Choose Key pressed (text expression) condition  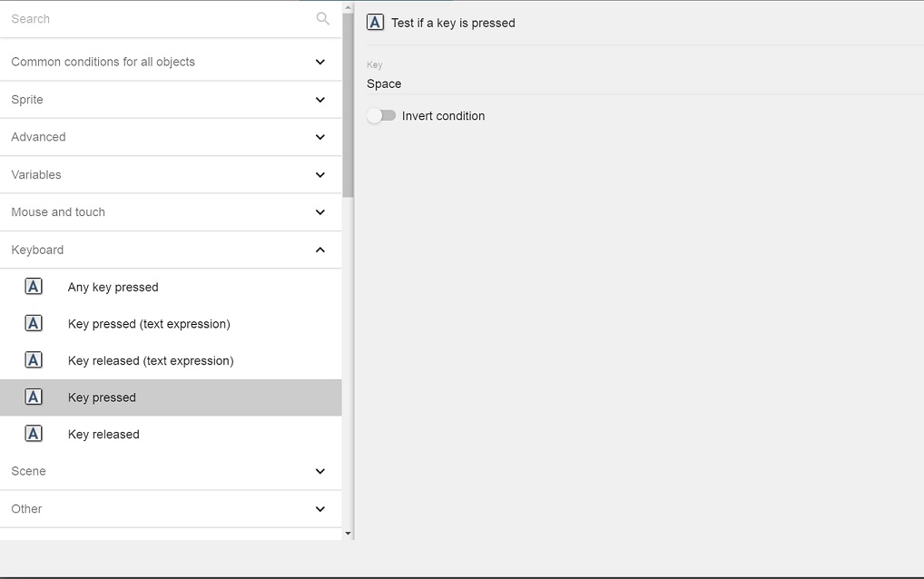[149, 324]
